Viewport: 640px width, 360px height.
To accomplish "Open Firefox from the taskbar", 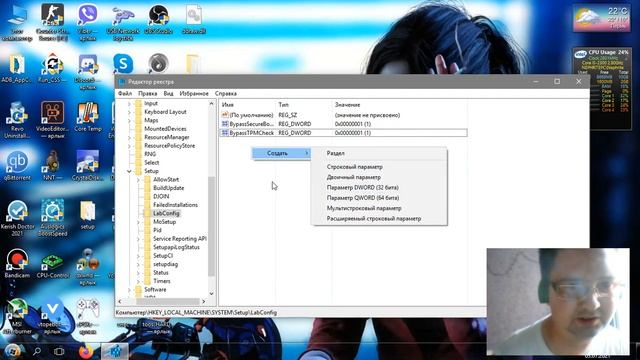I will point(86,351).
